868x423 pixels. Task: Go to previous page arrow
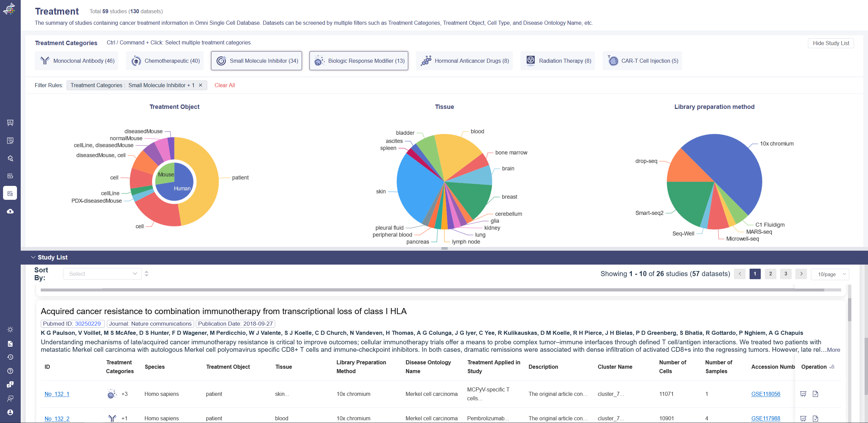tap(740, 274)
